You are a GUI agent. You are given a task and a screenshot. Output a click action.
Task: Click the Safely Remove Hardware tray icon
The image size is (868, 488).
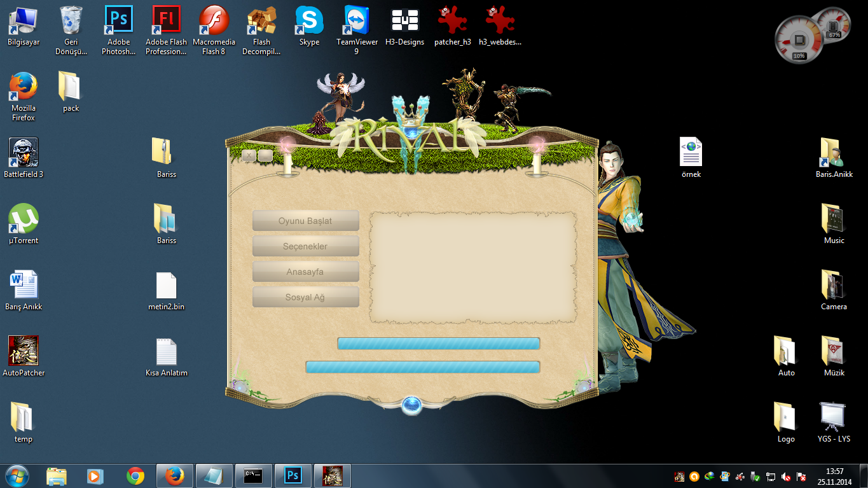tap(755, 476)
